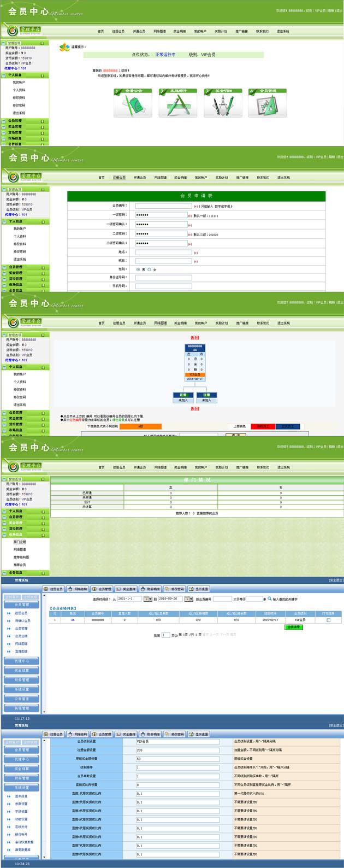Click the magnifier search icon beside keyword field
The width and height of the screenshot is (344, 868).
click(269, 599)
